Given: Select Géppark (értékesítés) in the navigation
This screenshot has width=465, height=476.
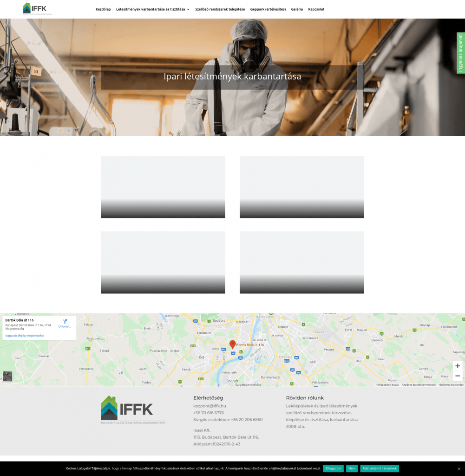Looking at the screenshot, I should coord(268,9).
